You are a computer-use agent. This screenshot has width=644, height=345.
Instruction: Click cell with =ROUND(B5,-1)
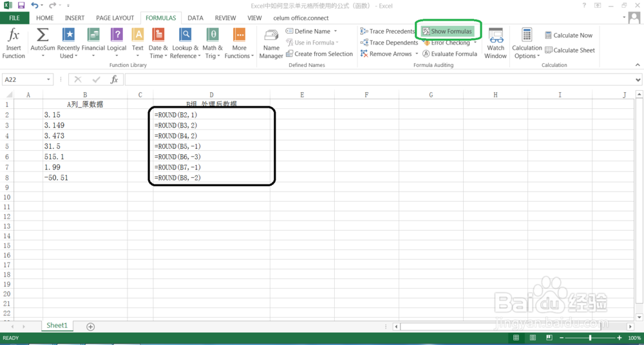click(x=211, y=146)
